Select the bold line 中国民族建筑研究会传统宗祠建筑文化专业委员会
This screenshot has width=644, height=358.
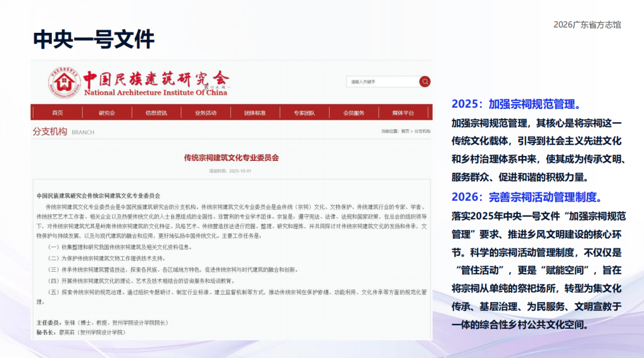[x=98, y=195]
